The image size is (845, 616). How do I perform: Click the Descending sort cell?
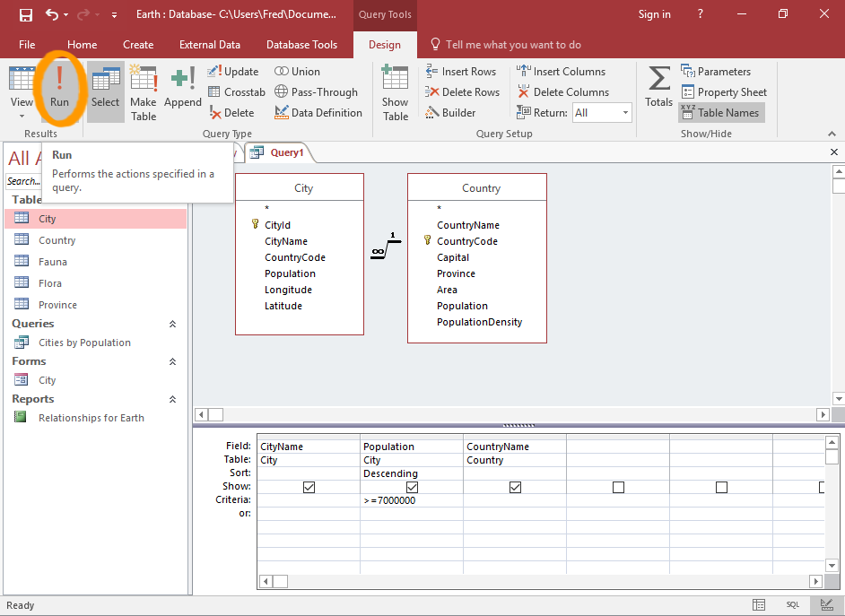pyautogui.click(x=412, y=473)
